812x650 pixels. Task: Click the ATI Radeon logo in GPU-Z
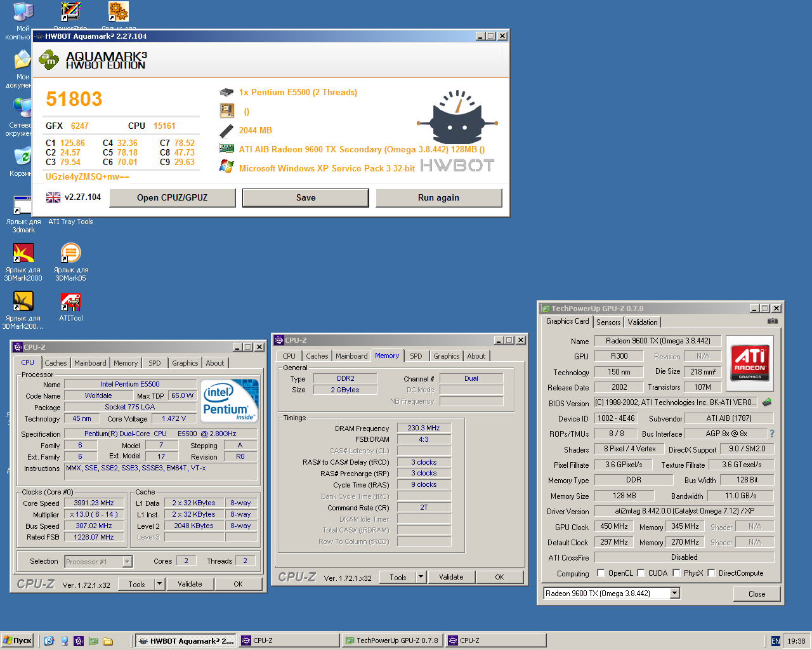coord(749,363)
